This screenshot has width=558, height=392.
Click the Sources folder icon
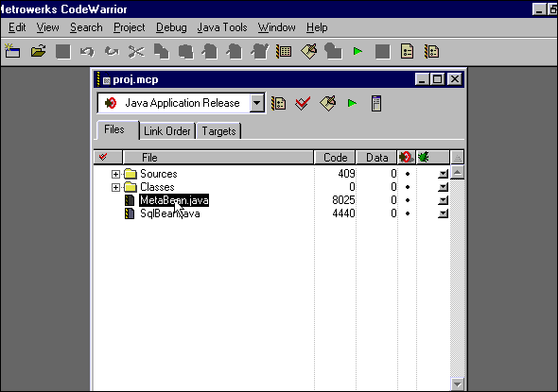coord(131,174)
